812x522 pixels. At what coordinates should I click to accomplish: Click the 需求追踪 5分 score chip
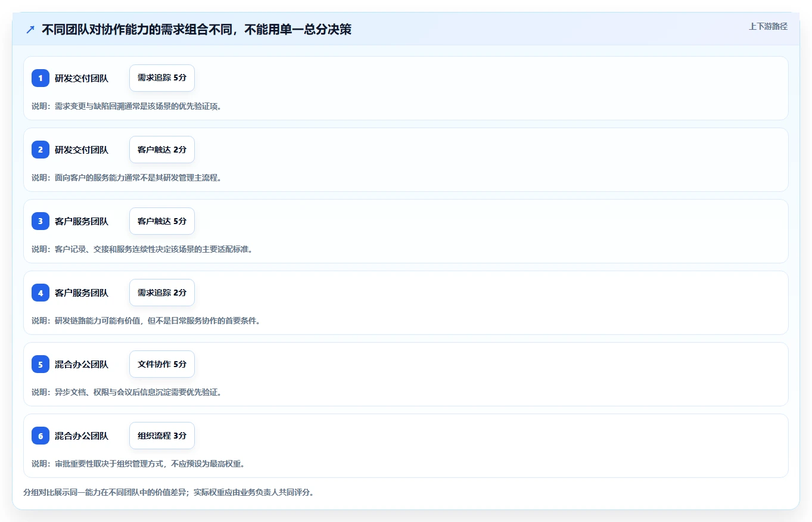[x=162, y=78]
